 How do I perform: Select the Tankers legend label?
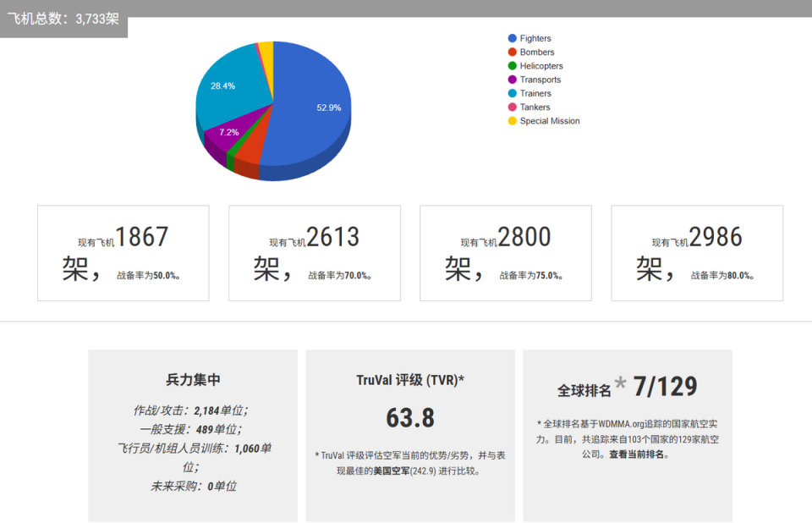535,107
